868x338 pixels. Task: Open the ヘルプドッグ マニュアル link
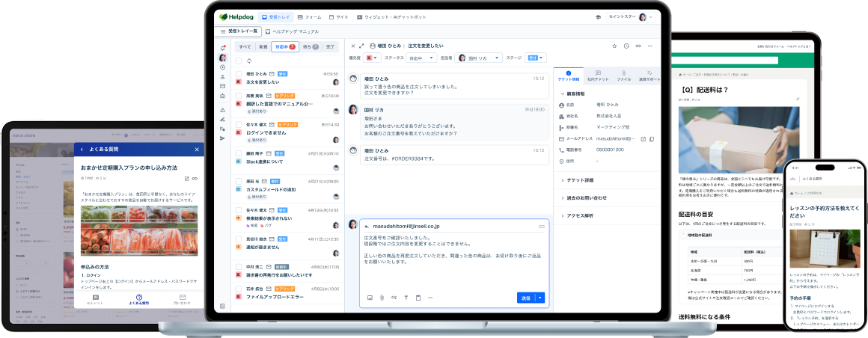(292, 31)
